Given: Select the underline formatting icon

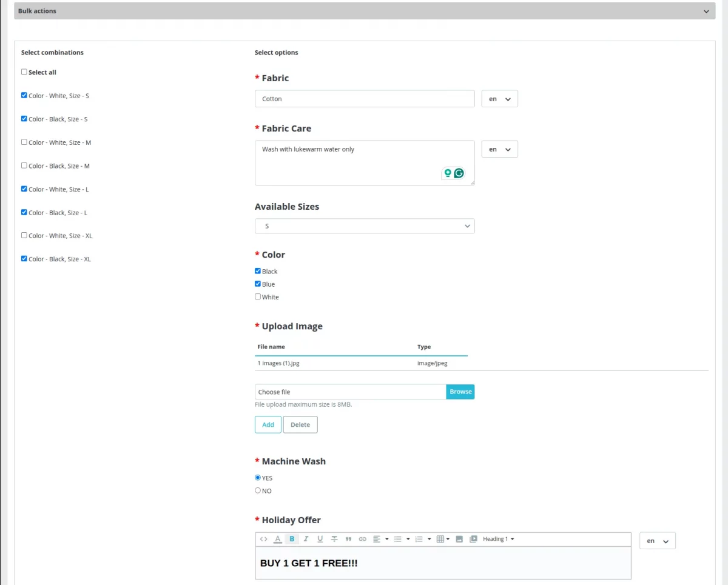Looking at the screenshot, I should pos(319,538).
